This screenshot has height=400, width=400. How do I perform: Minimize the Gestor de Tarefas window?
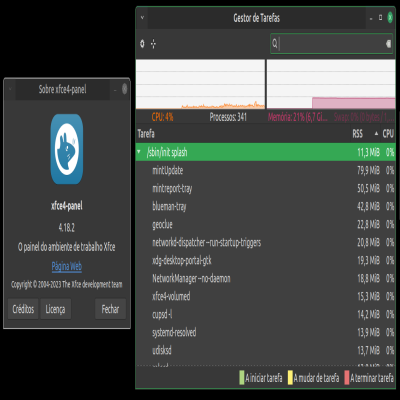[x=371, y=18]
